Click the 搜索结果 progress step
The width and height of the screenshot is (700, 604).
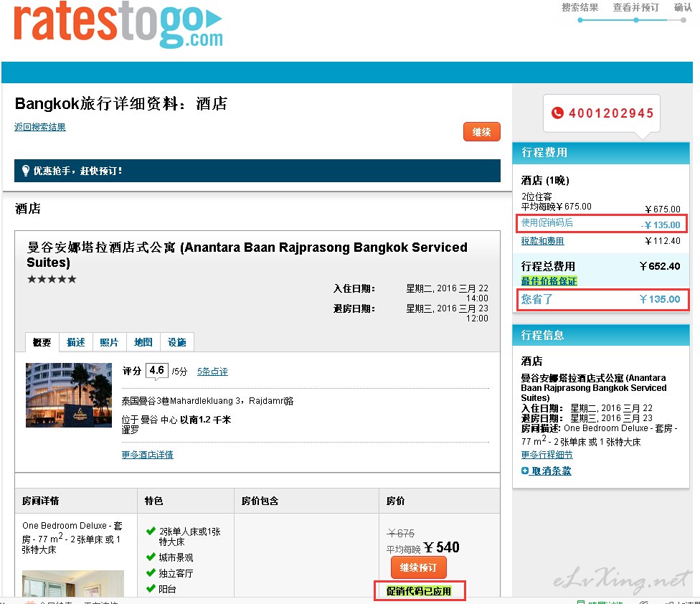click(x=580, y=8)
